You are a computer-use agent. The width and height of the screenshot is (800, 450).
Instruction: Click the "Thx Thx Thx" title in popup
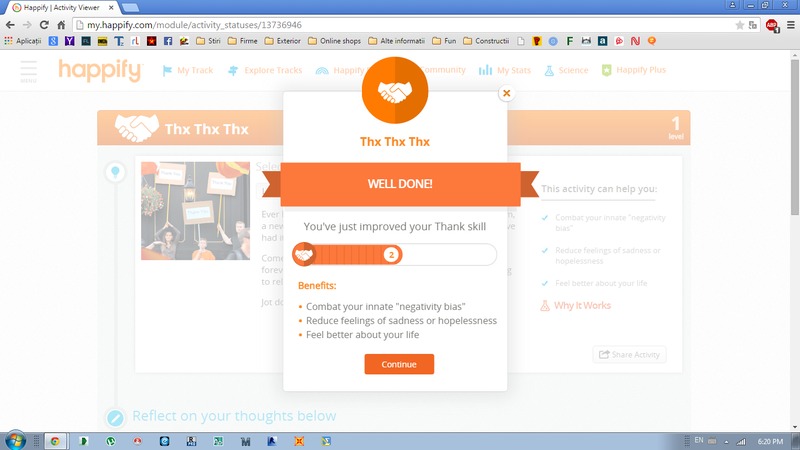coord(395,142)
